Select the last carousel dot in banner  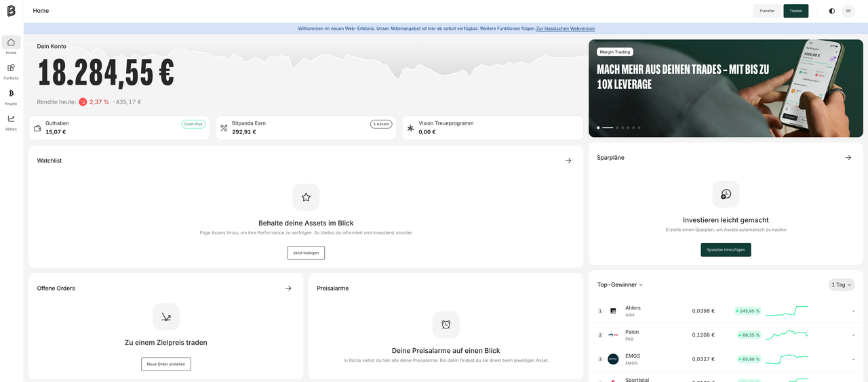tap(639, 127)
